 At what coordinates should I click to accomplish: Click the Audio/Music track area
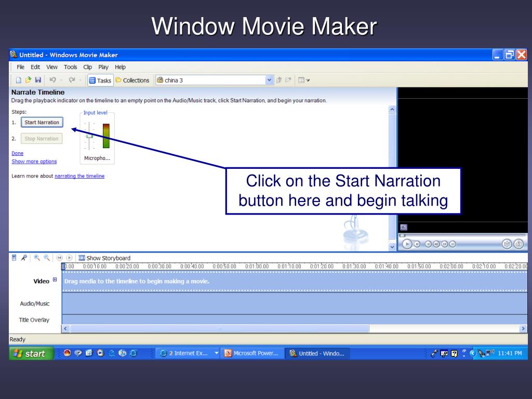tap(295, 303)
